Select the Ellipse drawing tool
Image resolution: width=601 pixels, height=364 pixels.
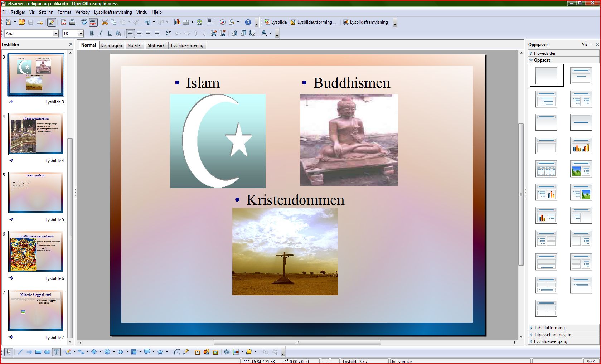tap(47, 352)
